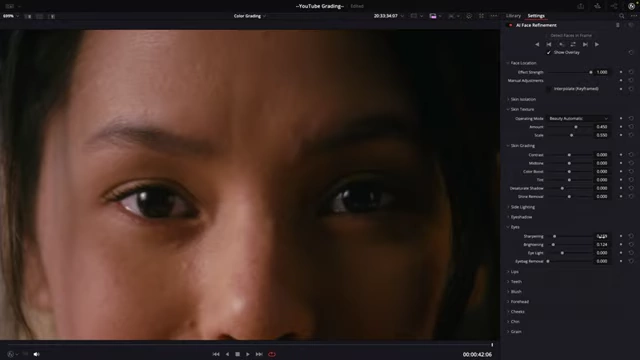Collapse the Face Location section
This screenshot has width=640, height=360.
pos(508,63)
